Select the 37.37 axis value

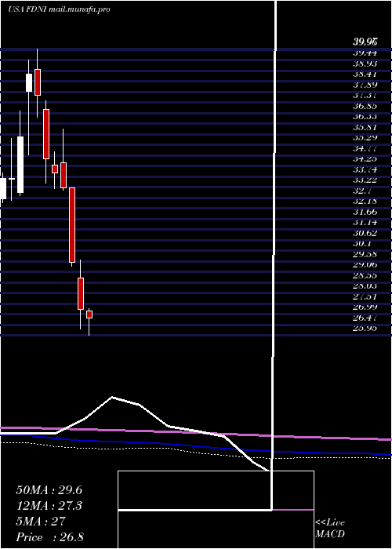click(365, 95)
